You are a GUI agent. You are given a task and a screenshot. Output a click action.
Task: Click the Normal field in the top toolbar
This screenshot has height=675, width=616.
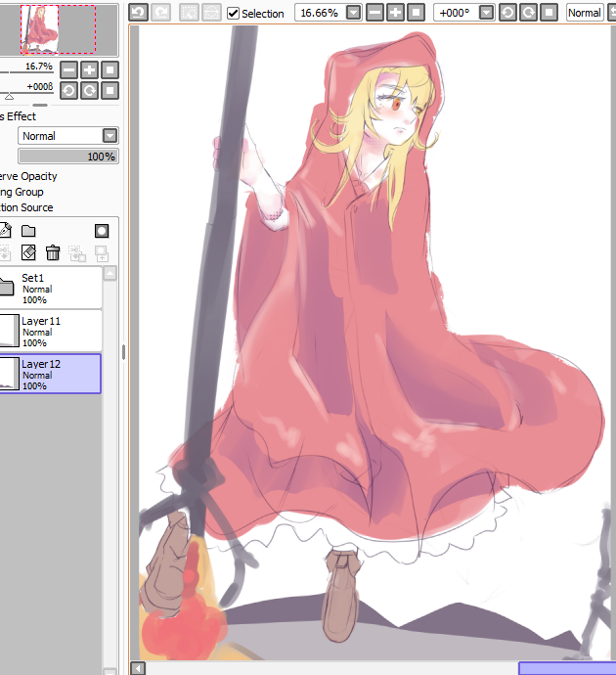pyautogui.click(x=585, y=13)
